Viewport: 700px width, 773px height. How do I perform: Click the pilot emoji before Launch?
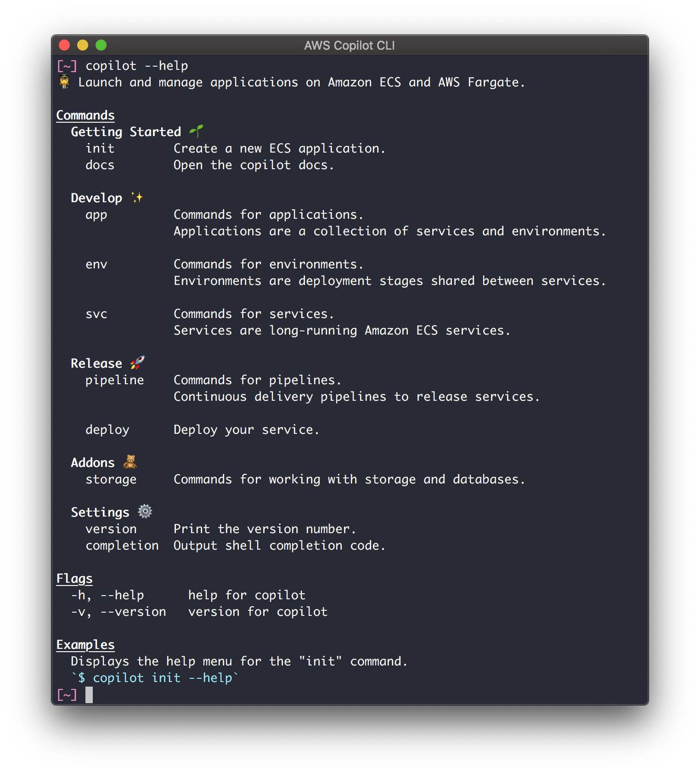coord(64,82)
